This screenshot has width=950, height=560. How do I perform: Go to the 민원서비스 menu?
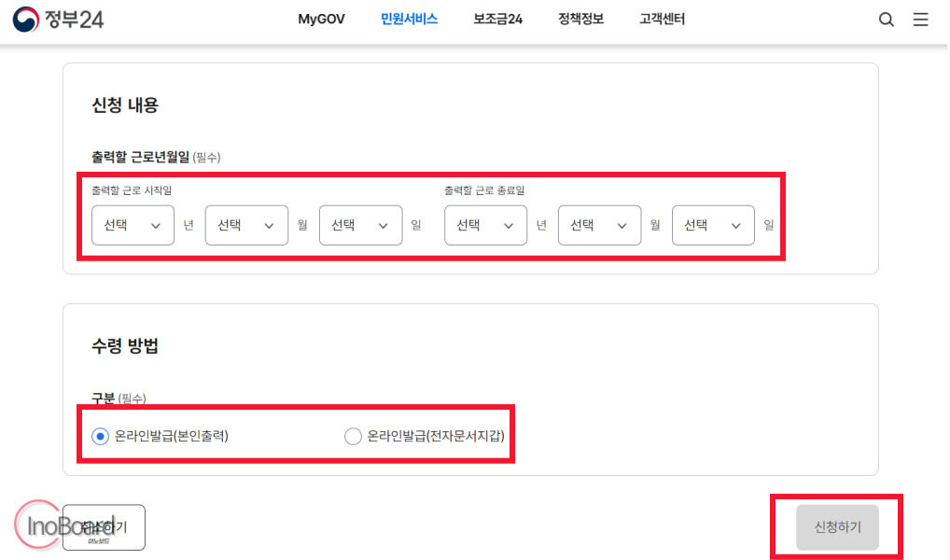pyautogui.click(x=409, y=20)
